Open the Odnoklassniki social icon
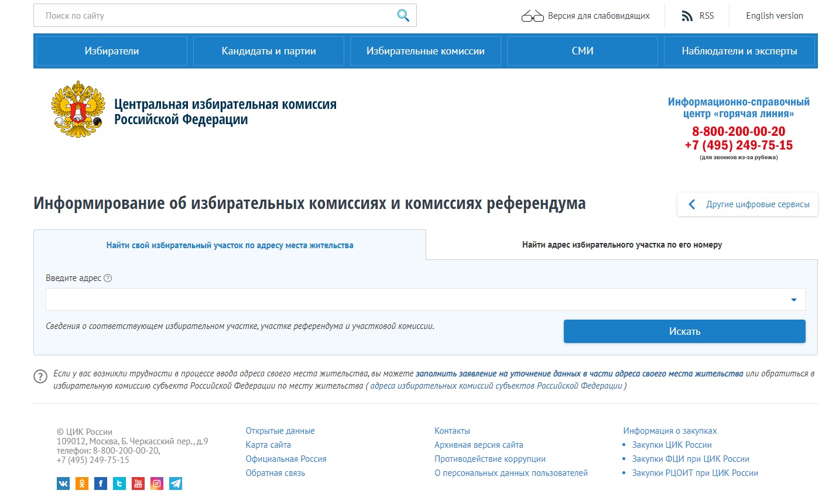 pyautogui.click(x=82, y=484)
